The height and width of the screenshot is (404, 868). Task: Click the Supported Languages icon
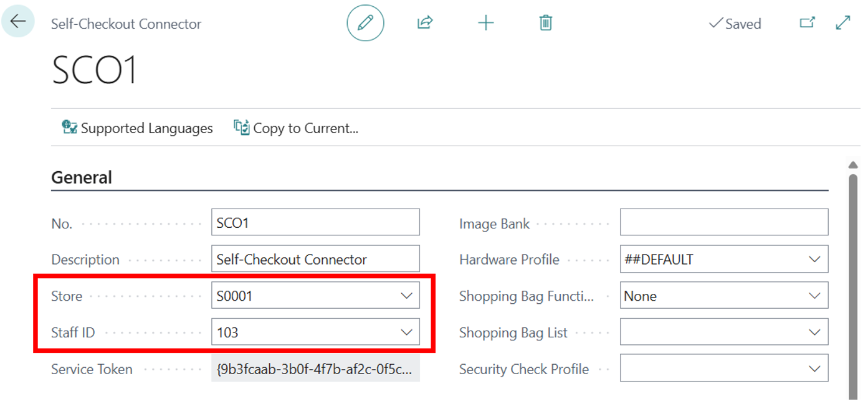(69, 128)
